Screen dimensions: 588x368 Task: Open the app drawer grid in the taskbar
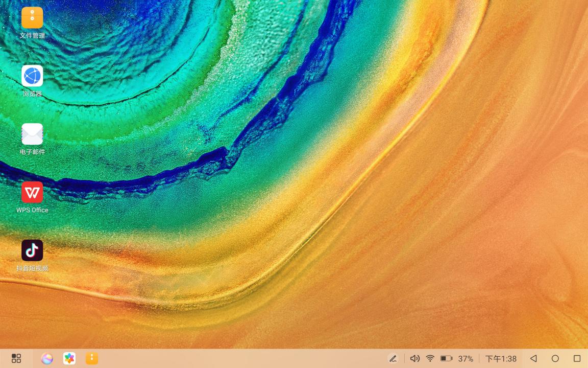click(x=16, y=358)
